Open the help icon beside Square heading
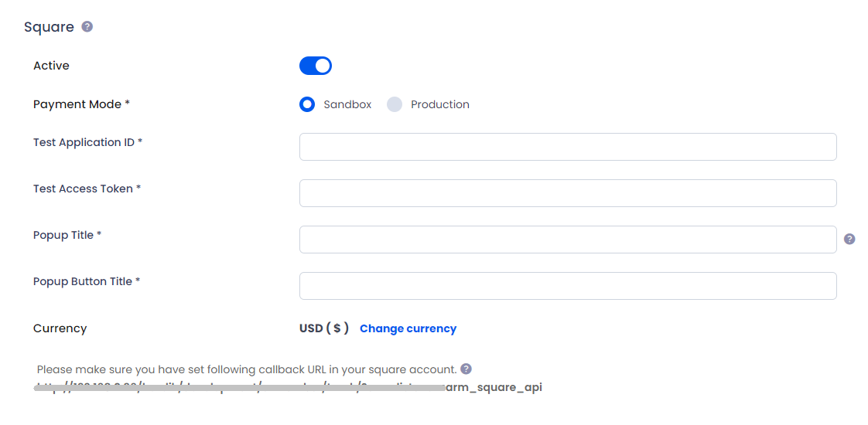Image resolution: width=868 pixels, height=425 pixels. pos(87,26)
